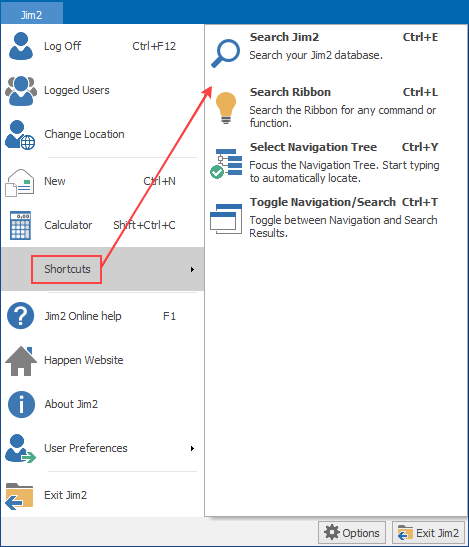Image resolution: width=469 pixels, height=547 pixels.
Task: Click the Ctrl+Y shortcut text
Action: (x=420, y=147)
